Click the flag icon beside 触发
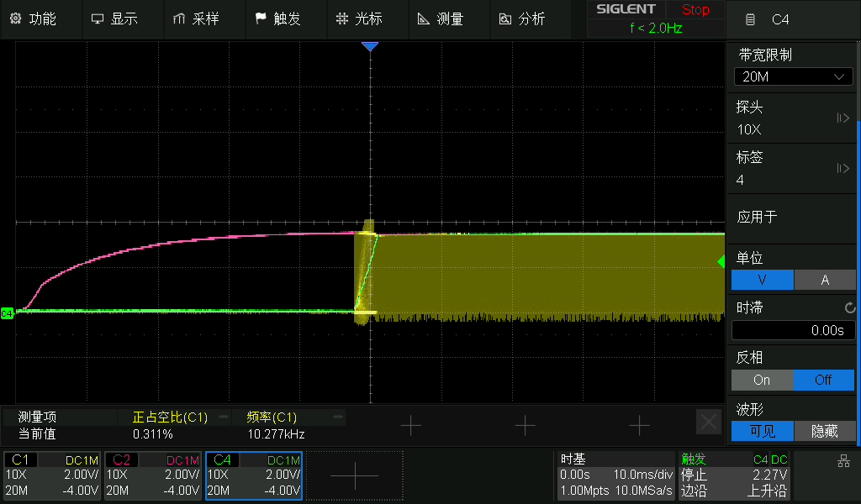The width and height of the screenshot is (861, 504). 261,18
